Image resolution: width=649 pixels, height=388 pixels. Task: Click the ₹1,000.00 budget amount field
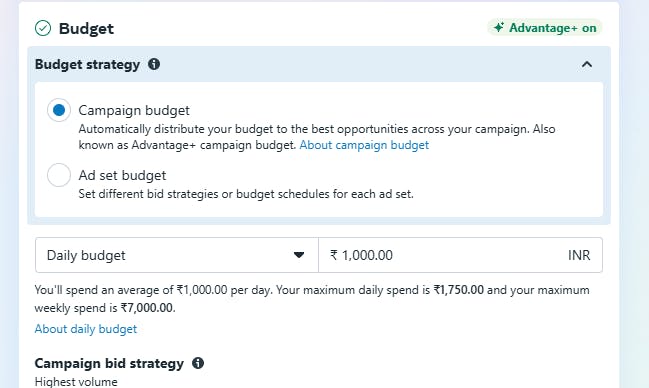460,255
